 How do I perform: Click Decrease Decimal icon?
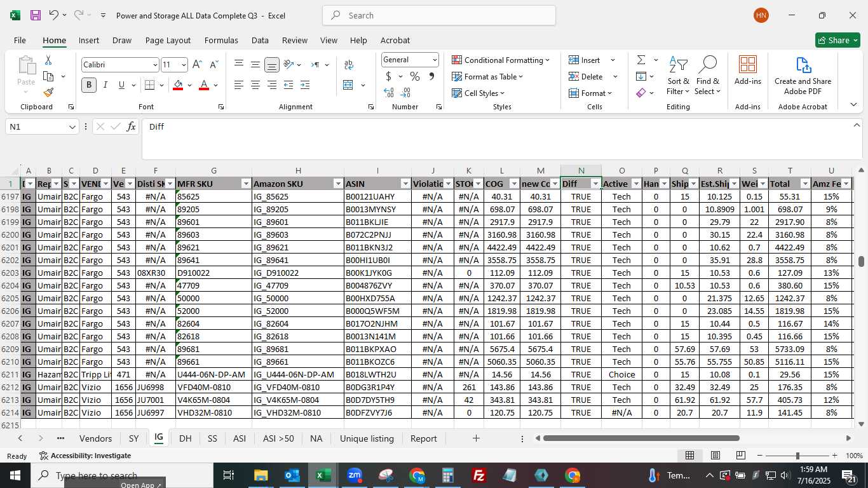[x=406, y=93]
